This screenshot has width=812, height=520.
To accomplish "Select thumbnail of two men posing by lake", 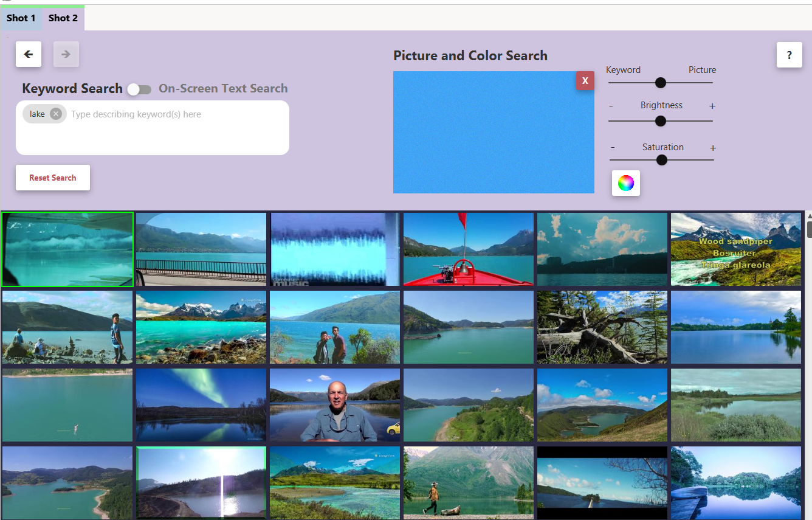I will tap(335, 327).
